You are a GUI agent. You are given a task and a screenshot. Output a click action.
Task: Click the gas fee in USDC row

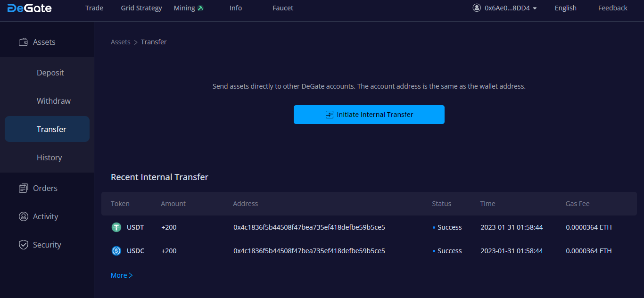pyautogui.click(x=589, y=251)
